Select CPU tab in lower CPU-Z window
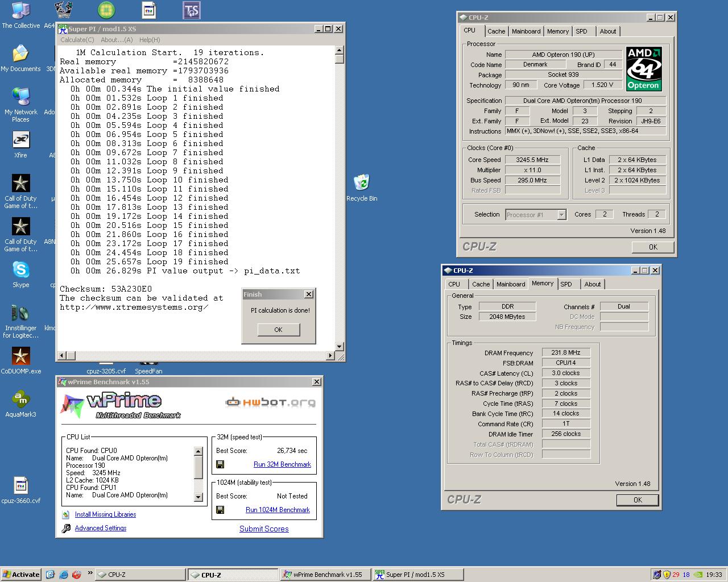 tap(454, 284)
